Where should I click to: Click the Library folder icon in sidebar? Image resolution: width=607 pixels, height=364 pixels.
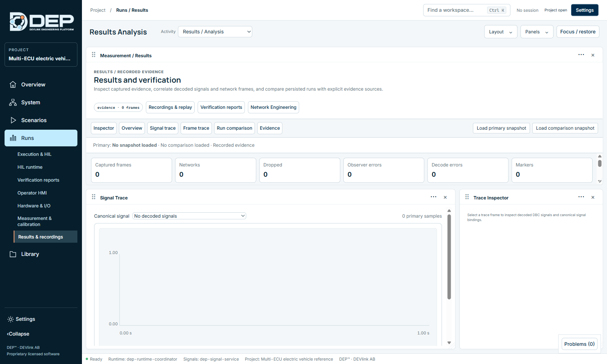pyautogui.click(x=13, y=254)
